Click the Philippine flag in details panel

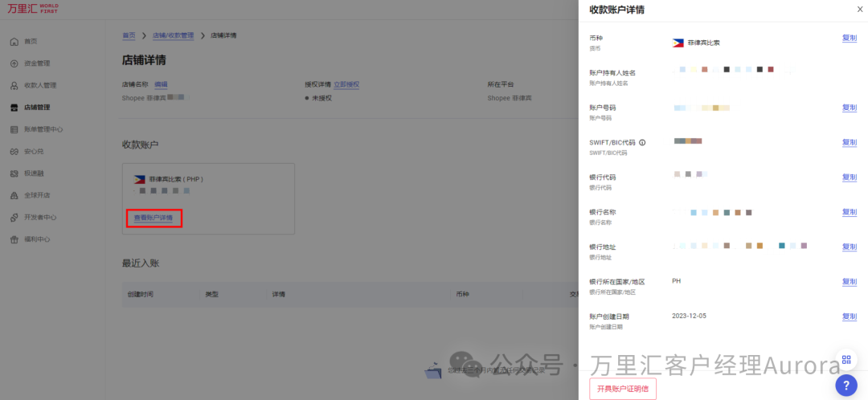(678, 43)
